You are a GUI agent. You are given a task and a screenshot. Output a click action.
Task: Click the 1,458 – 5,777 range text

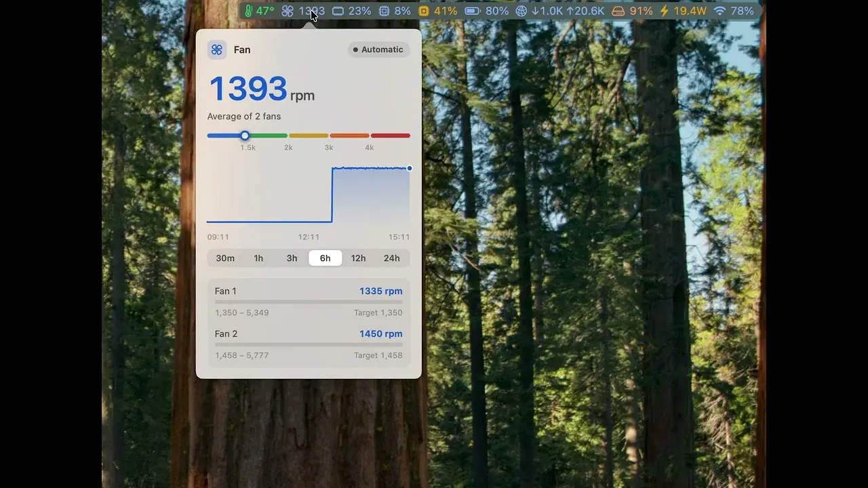point(242,355)
